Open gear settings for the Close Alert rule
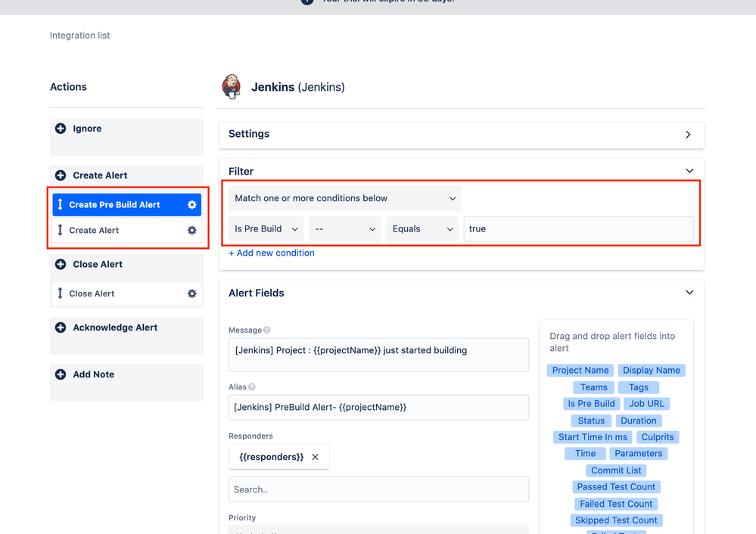This screenshot has height=534, width=756. (192, 293)
